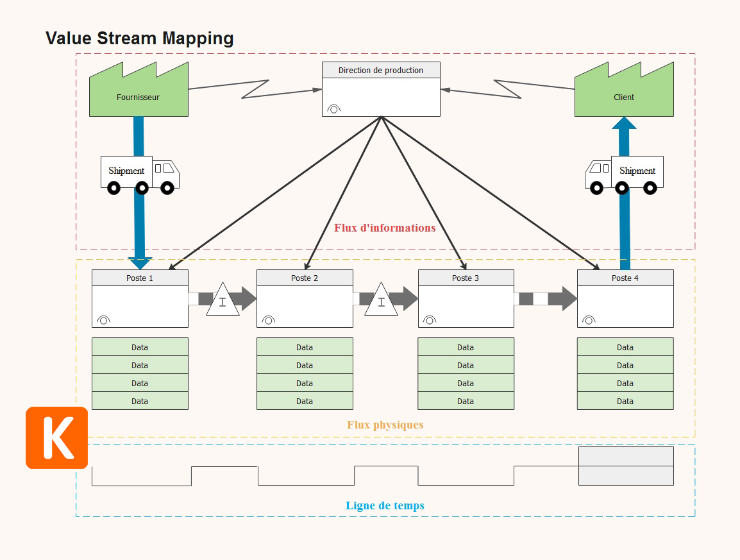This screenshot has height=560, width=740.
Task: Select the lightning arrow from Fournisseur
Action: coord(255,89)
